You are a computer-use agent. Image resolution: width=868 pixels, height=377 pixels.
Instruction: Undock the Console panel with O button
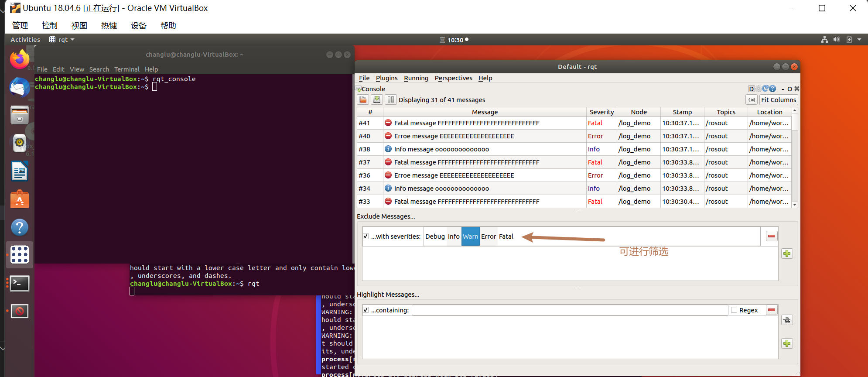click(790, 89)
